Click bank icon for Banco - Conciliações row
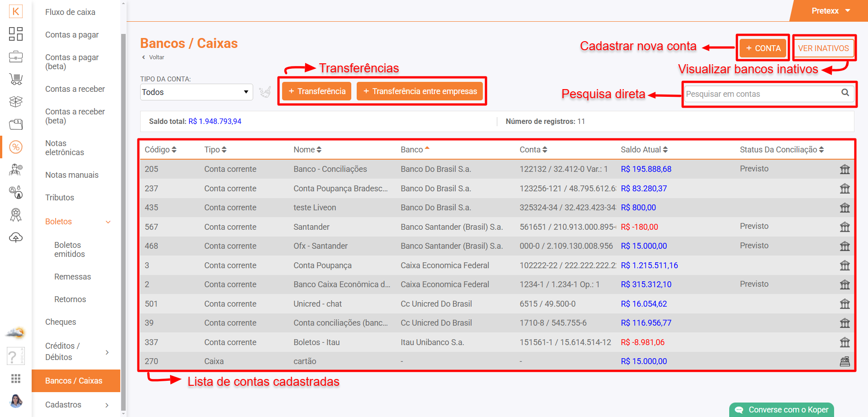The image size is (868, 417). click(844, 169)
